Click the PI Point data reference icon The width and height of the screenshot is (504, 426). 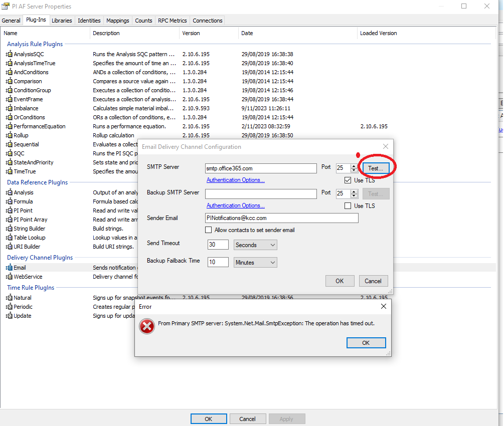click(10, 210)
